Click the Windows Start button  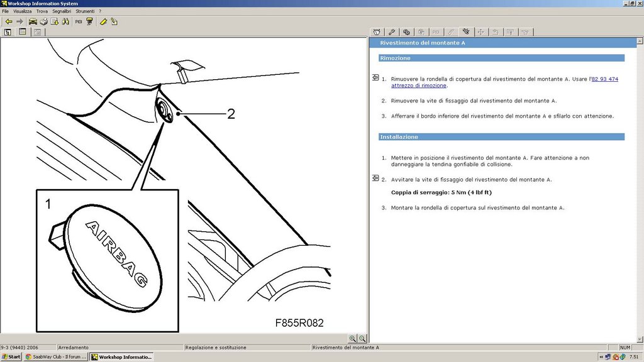tap(11, 357)
